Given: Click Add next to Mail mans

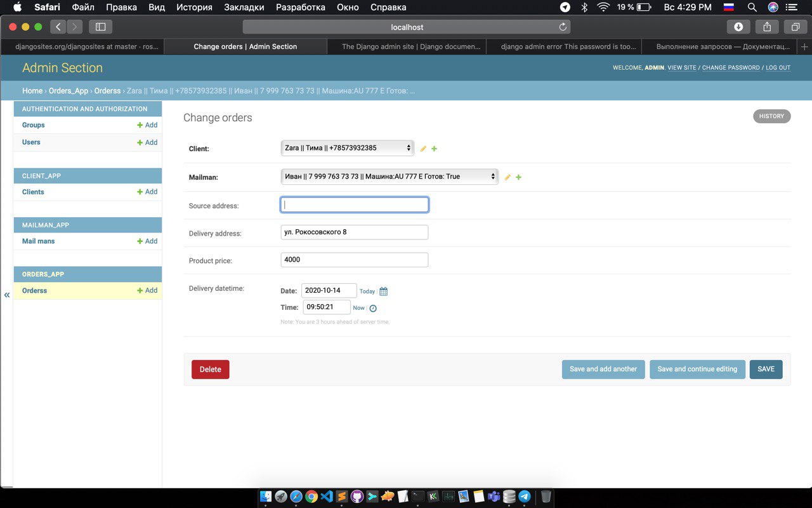Looking at the screenshot, I should click(147, 241).
